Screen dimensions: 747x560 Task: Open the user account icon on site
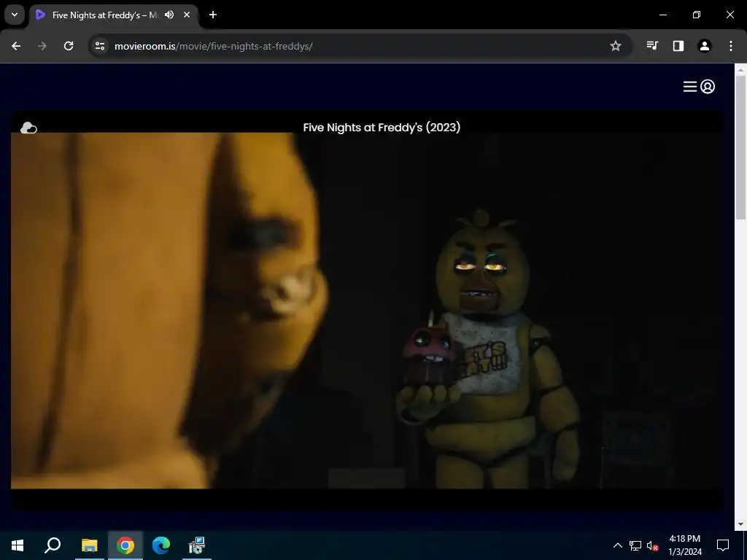click(708, 87)
